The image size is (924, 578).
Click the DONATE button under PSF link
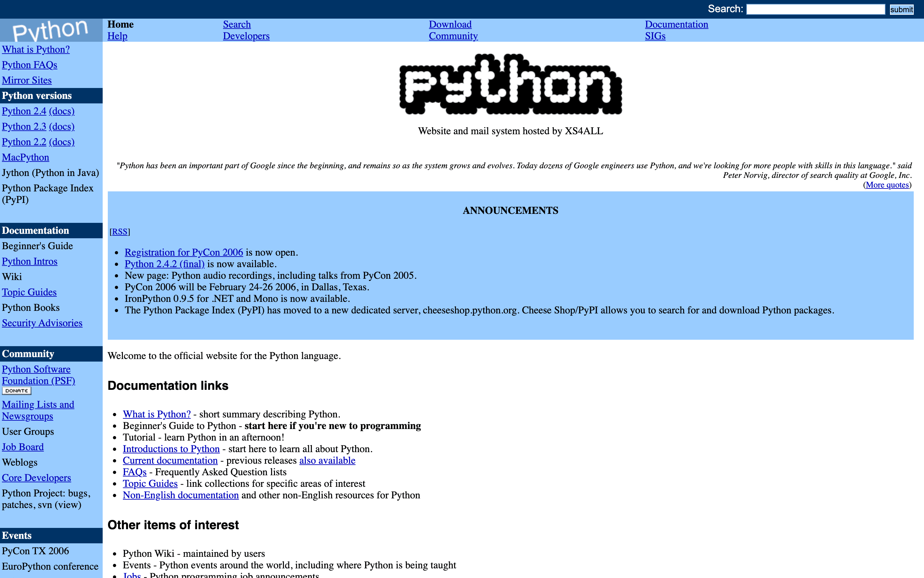click(x=17, y=391)
